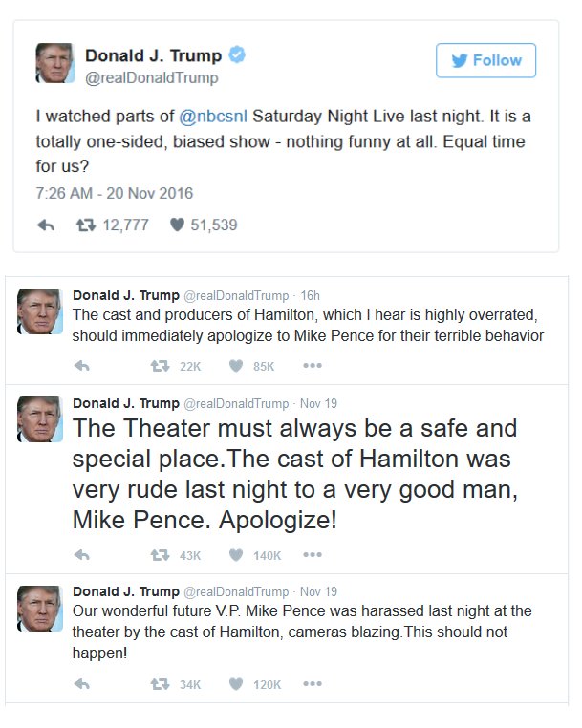The height and width of the screenshot is (728, 582).
Task: Retweet the Saturday Night Live tweet
Action: [86, 225]
